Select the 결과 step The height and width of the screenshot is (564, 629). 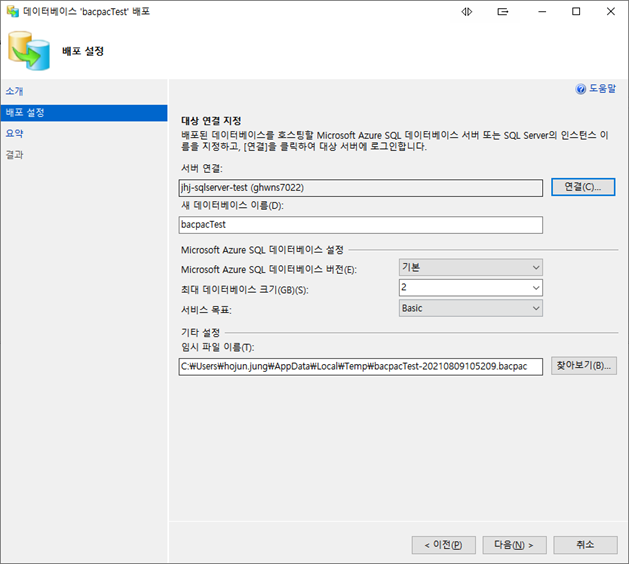point(14,155)
